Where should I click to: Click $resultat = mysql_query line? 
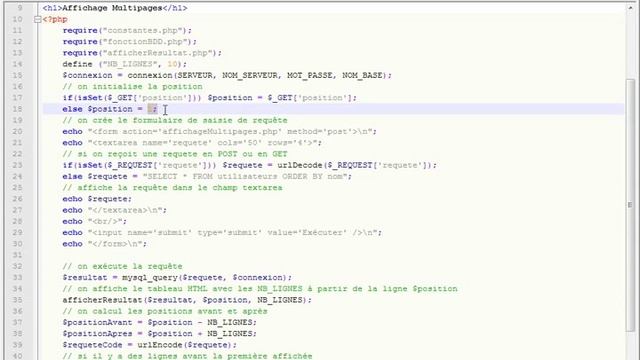pyautogui.click(x=177, y=278)
